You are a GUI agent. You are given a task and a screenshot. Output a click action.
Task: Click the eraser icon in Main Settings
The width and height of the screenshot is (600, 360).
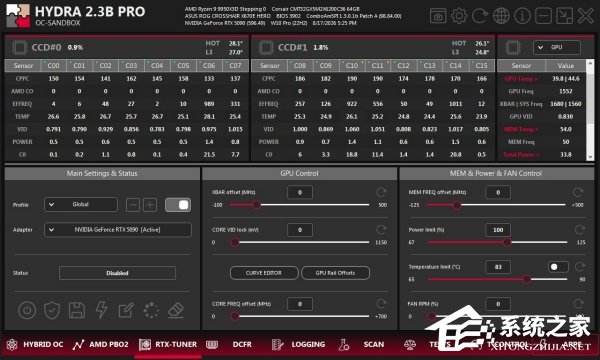[176, 310]
